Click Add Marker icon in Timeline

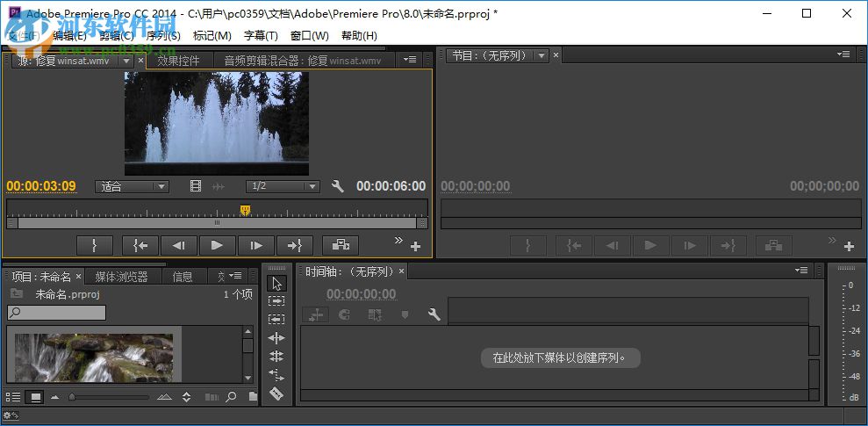405,314
